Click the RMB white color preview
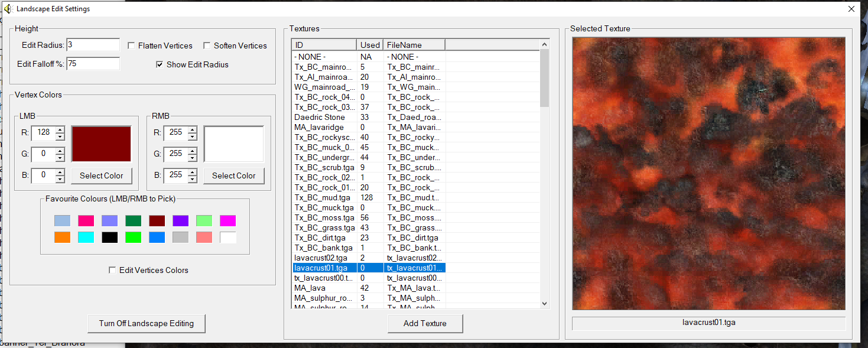The width and height of the screenshot is (868, 348). pos(233,144)
